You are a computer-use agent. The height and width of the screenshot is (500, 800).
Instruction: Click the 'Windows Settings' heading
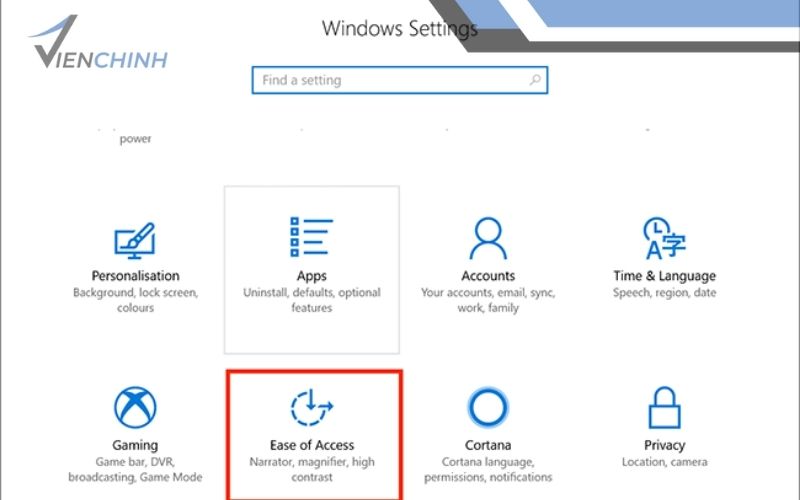(400, 29)
